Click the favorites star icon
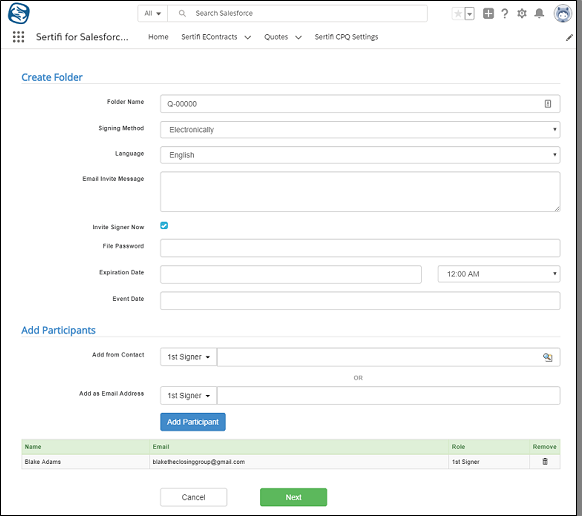 click(458, 14)
